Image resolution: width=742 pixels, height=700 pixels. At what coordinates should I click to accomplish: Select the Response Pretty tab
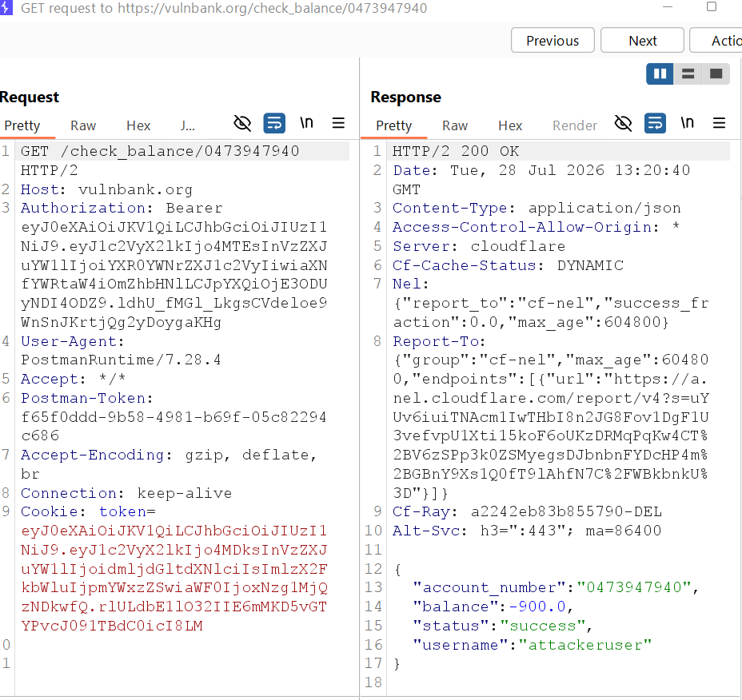tap(393, 125)
